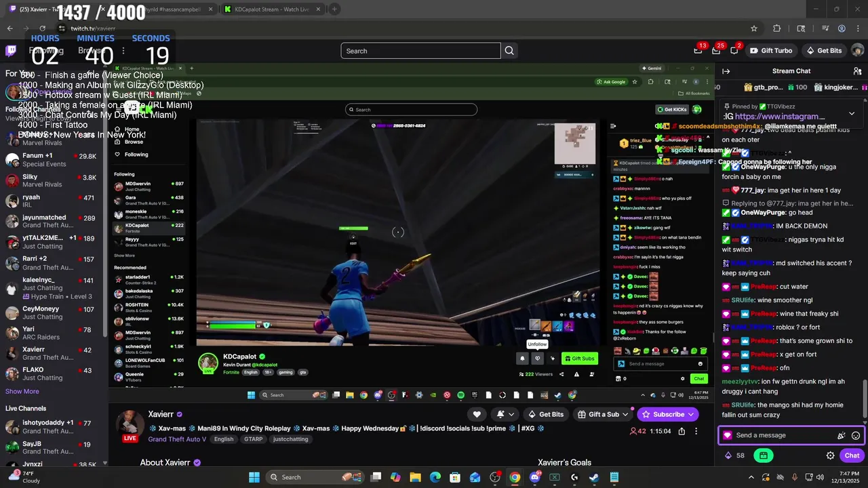
Task: Show hidden system tray icons
Action: pyautogui.click(x=750, y=477)
